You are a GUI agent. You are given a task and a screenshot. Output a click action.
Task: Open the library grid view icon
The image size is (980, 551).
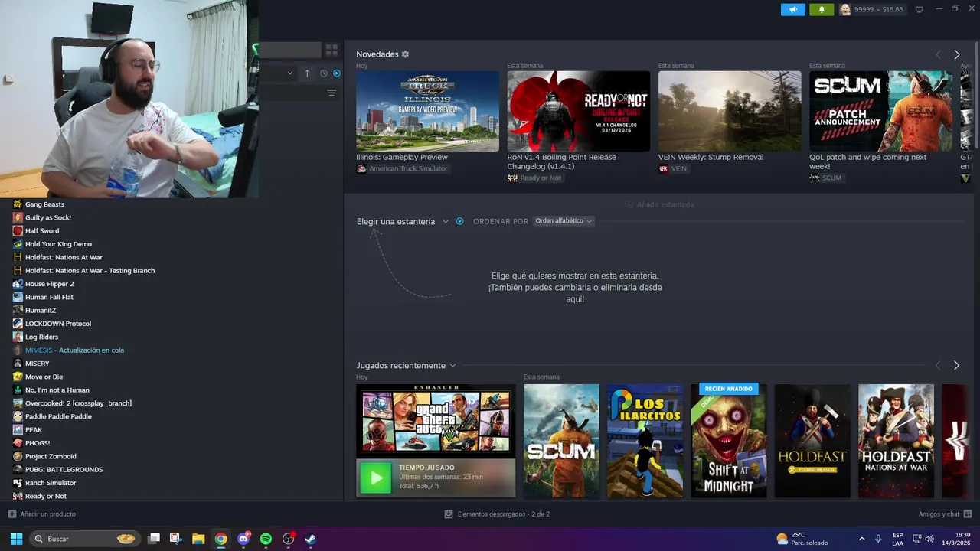[x=332, y=50]
